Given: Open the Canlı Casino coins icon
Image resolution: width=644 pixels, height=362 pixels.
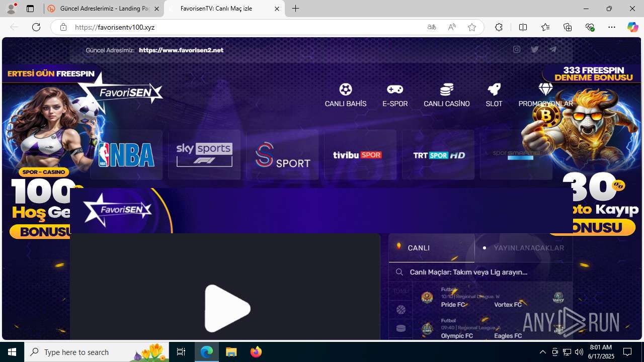Looking at the screenshot, I should pyautogui.click(x=447, y=89).
